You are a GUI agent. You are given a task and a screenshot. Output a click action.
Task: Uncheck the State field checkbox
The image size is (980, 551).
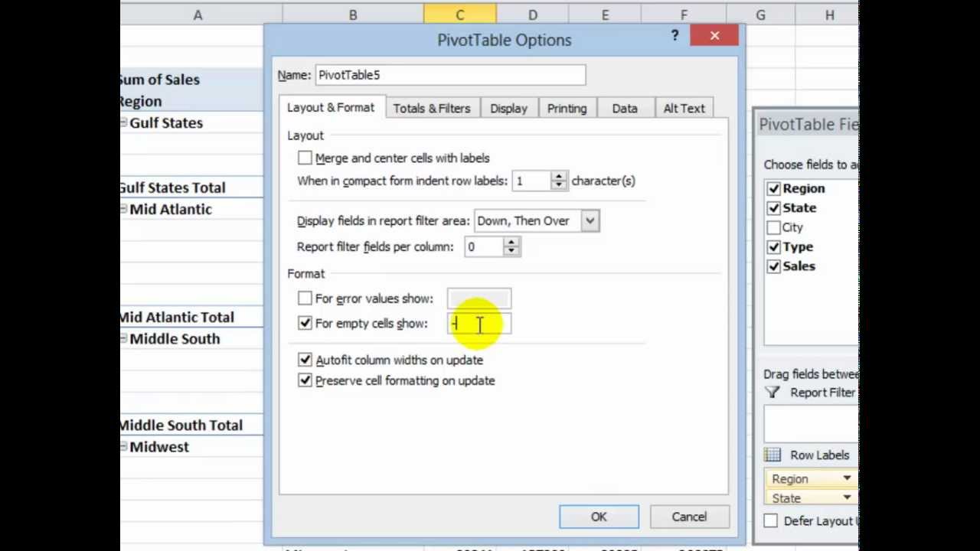pyautogui.click(x=773, y=207)
